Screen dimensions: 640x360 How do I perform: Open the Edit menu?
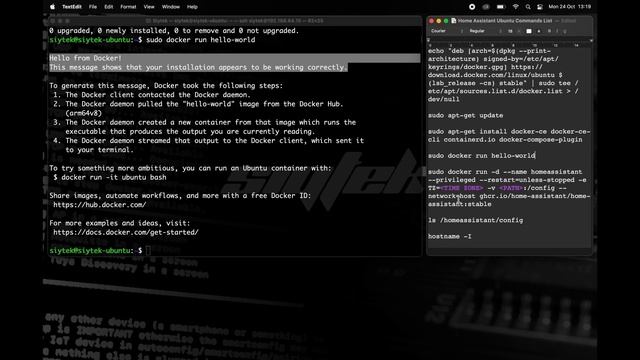coord(109,7)
